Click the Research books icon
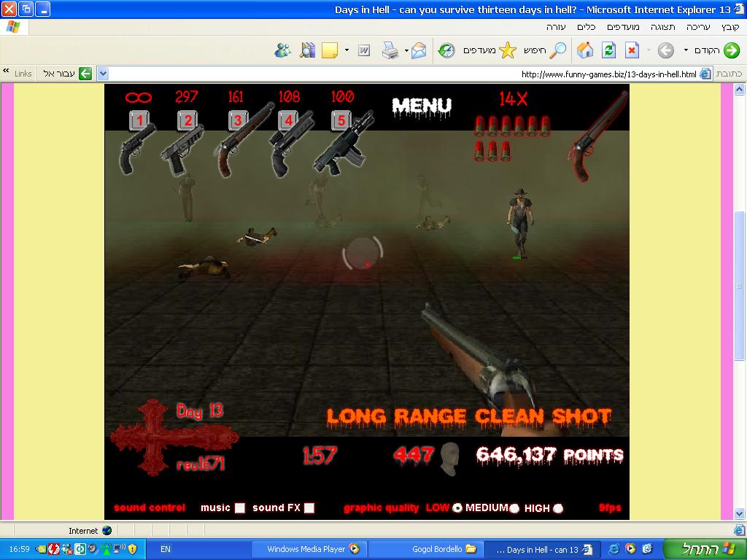The width and height of the screenshot is (747, 560). [307, 50]
